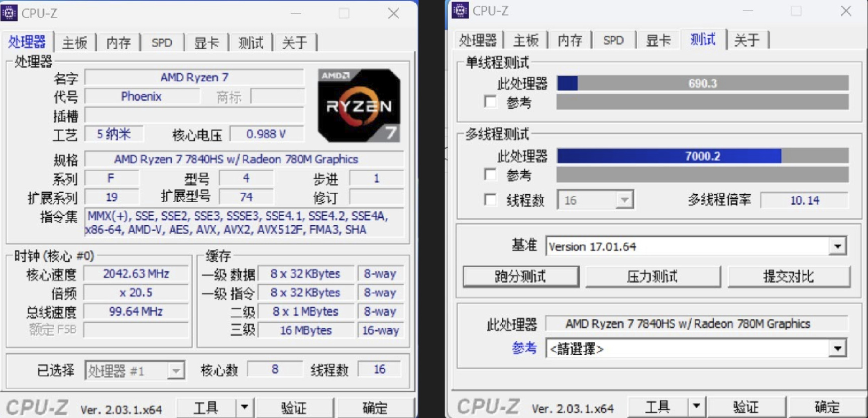Click the multi-thread score bar showing 7000.2
The width and height of the screenshot is (868, 418).
tap(703, 156)
